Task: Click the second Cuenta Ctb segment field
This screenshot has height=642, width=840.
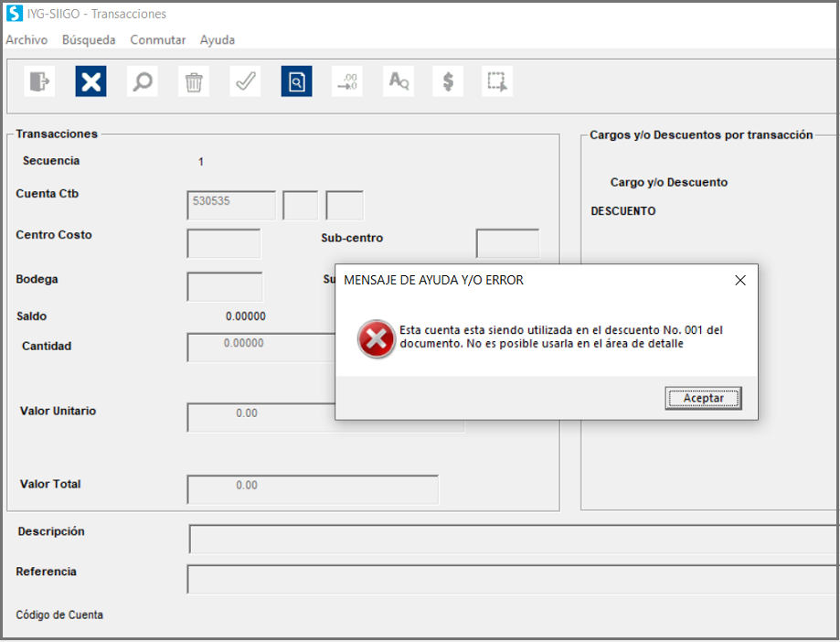Action: pyautogui.click(x=301, y=205)
